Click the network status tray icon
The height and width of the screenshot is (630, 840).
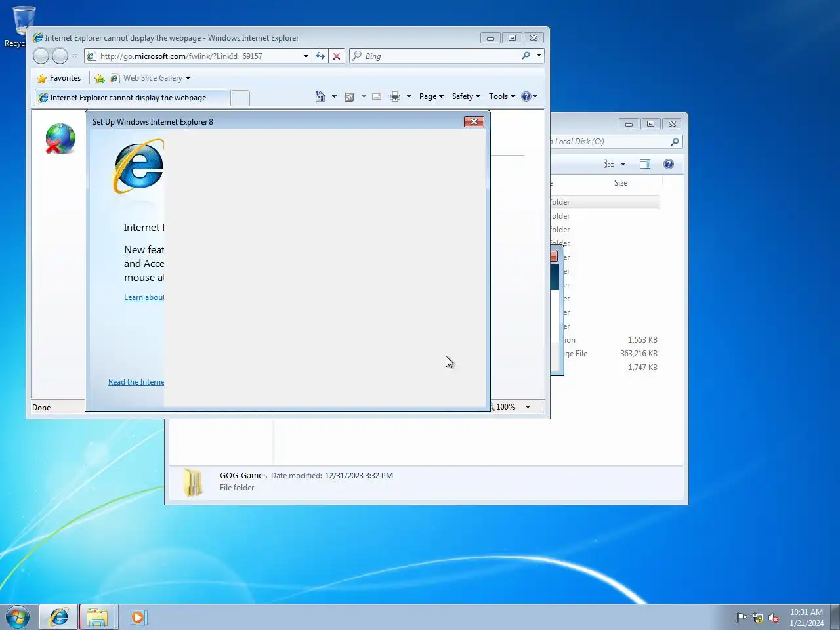coord(758,618)
